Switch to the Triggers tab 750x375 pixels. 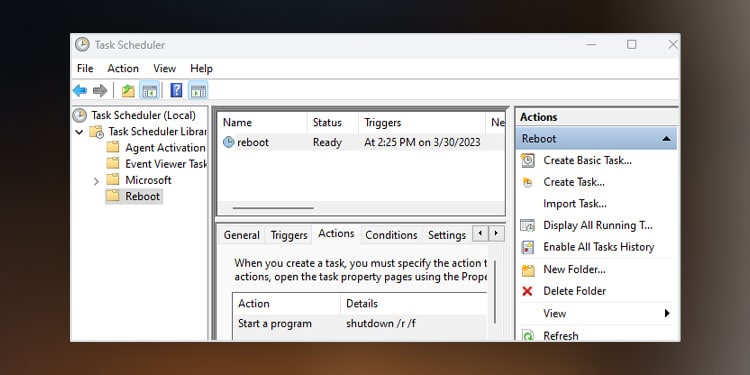click(289, 235)
